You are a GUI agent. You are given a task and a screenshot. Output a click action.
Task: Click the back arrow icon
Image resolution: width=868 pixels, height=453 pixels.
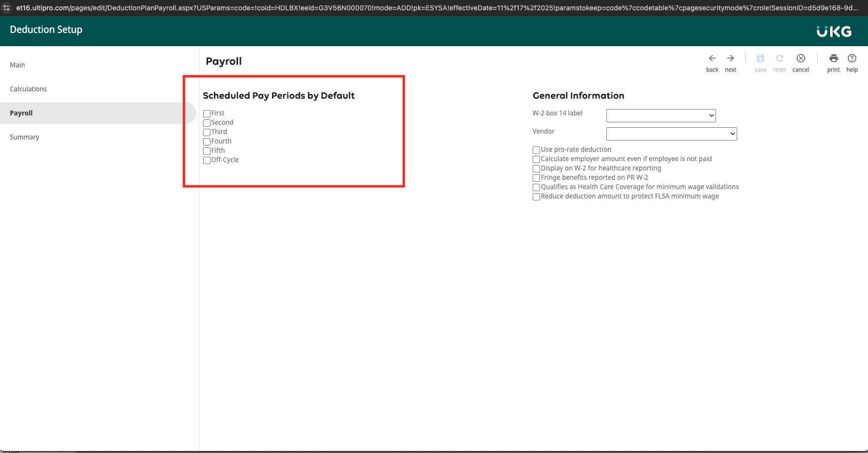click(712, 58)
